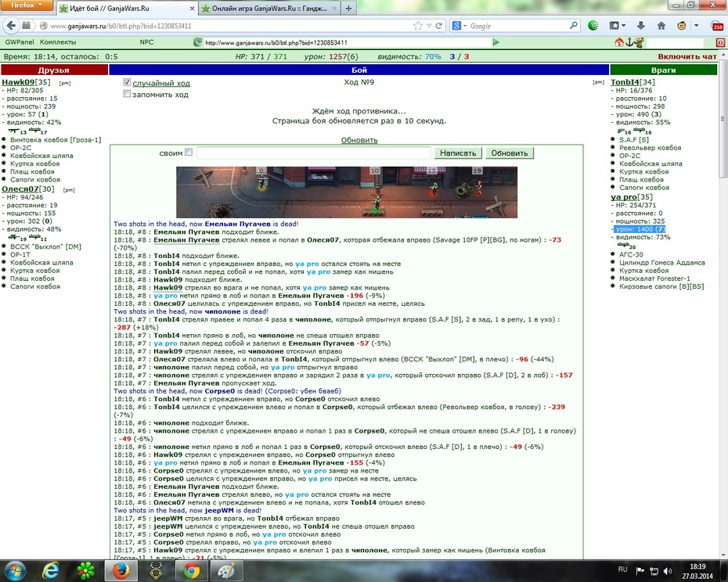Open the 'Включить чат' link
The image size is (728, 582).
pyautogui.click(x=687, y=56)
